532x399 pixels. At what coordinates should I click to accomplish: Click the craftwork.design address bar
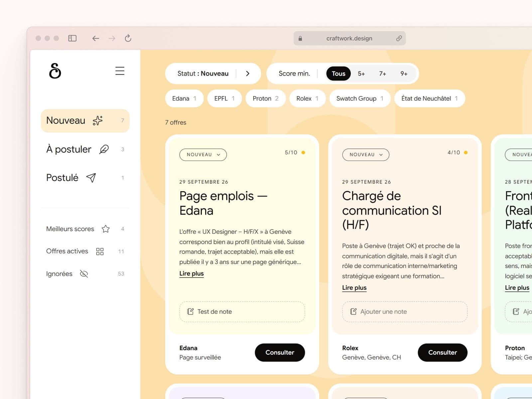click(349, 38)
